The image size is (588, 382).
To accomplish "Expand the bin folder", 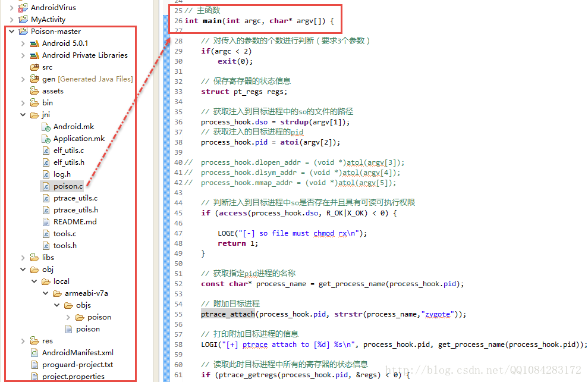I will (x=23, y=103).
